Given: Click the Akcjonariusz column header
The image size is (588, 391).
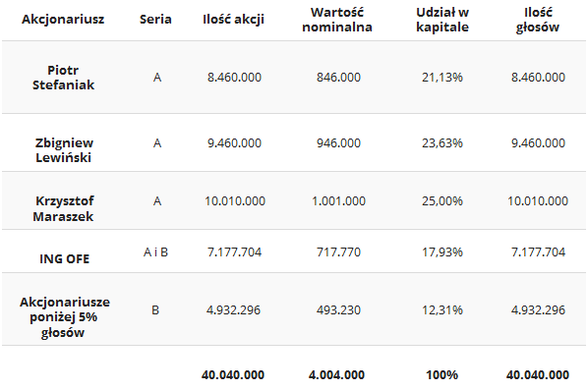Looking at the screenshot, I should point(63,20).
